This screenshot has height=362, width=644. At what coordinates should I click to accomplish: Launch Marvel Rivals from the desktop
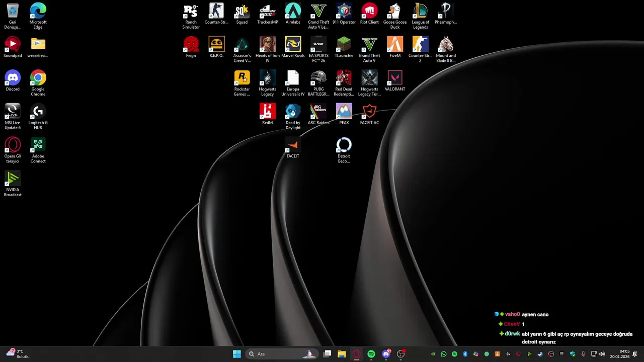pos(293,47)
